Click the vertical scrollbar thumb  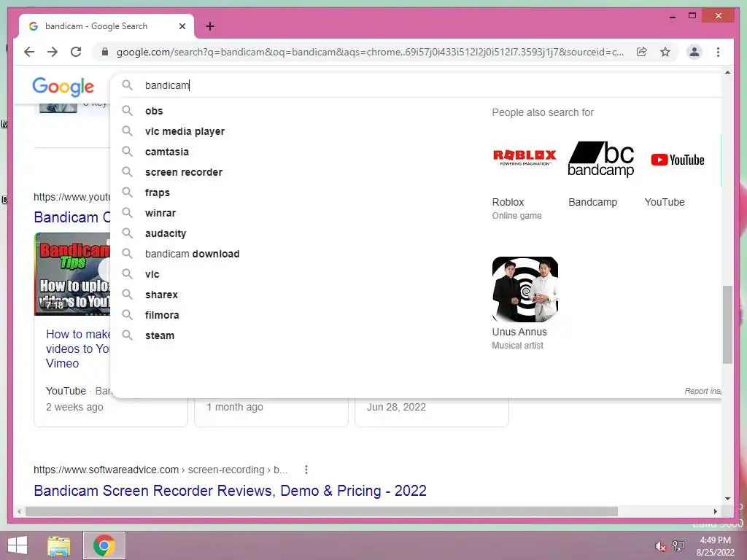point(727,324)
